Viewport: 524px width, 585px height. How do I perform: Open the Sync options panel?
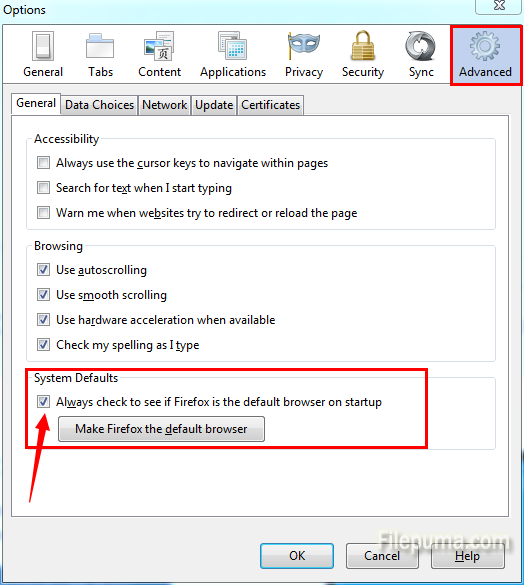(x=421, y=54)
